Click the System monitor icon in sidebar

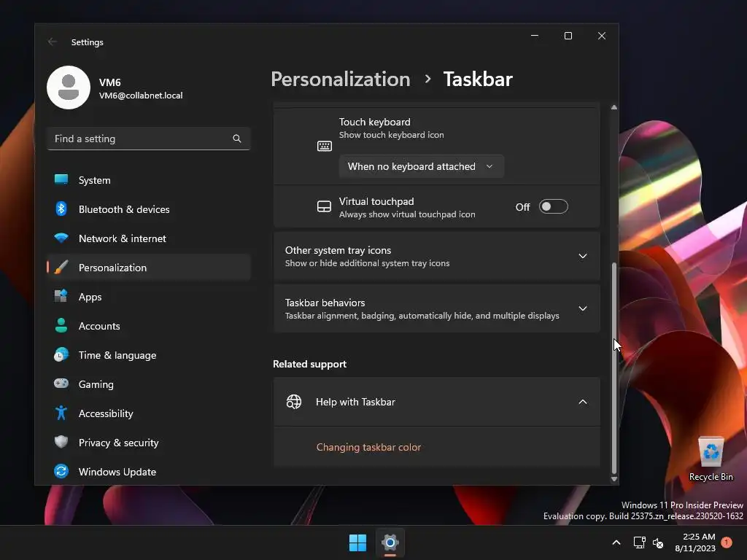coord(61,179)
